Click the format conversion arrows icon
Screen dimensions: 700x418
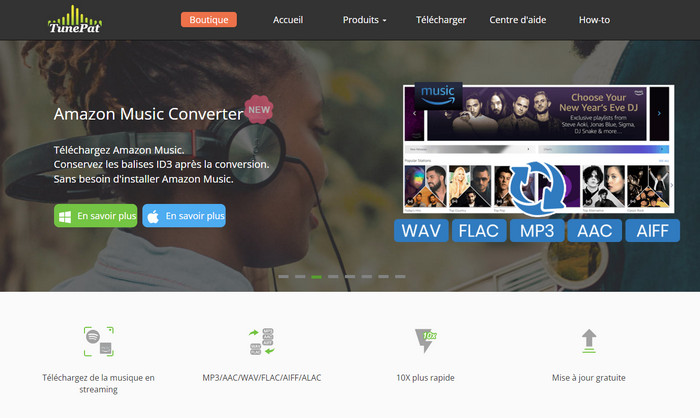coord(262,342)
